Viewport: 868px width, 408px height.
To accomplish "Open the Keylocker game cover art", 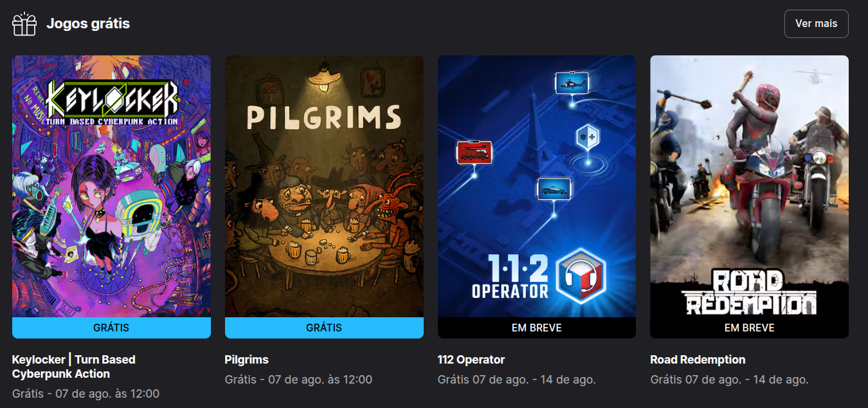I will coord(111,186).
